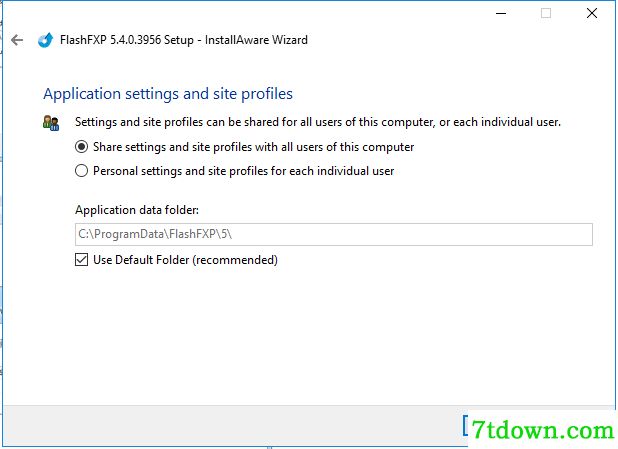Minimize the setup wizard window
This screenshot has width=618, height=449.
coord(501,13)
